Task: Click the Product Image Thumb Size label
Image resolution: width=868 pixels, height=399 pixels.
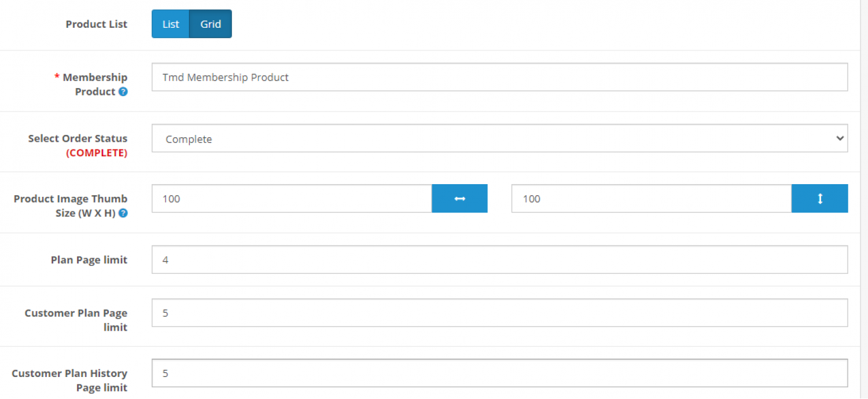Action: [x=71, y=206]
